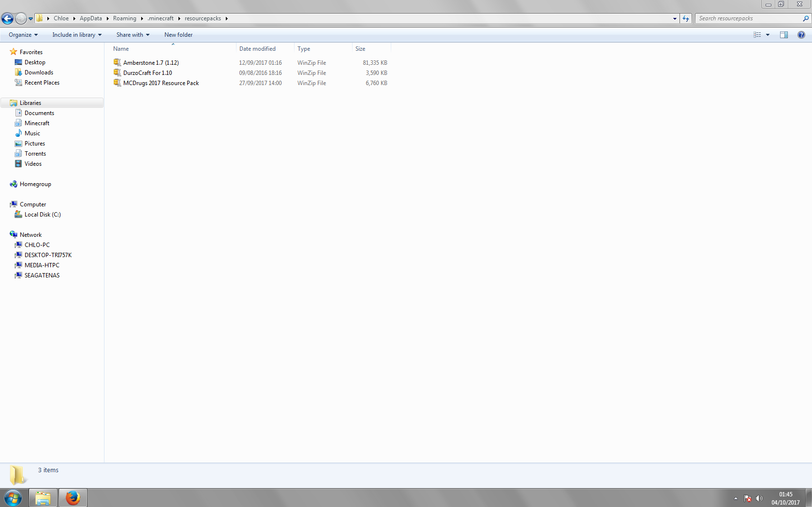Open the Help icon
The height and width of the screenshot is (507, 812).
(801, 35)
